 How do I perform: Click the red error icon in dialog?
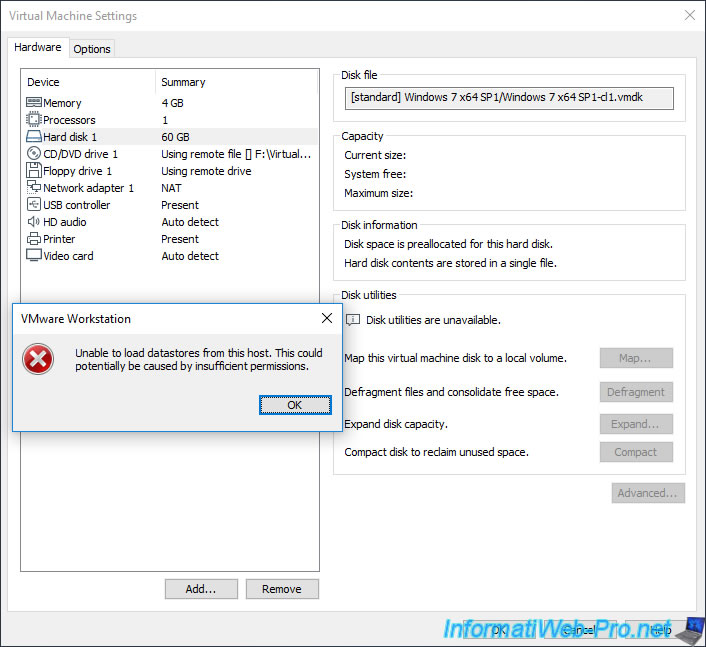[x=38, y=359]
